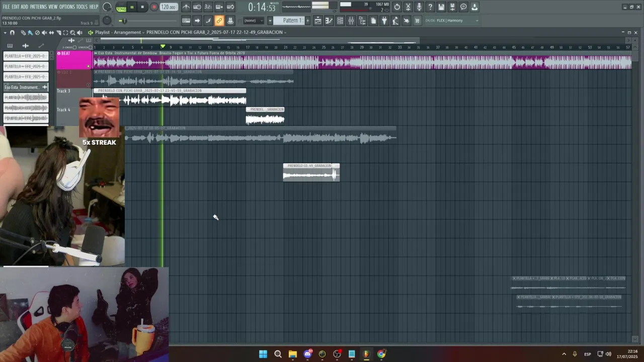Click the audio editor scissors icon
The height and width of the screenshot is (362, 644).
coord(408,7)
